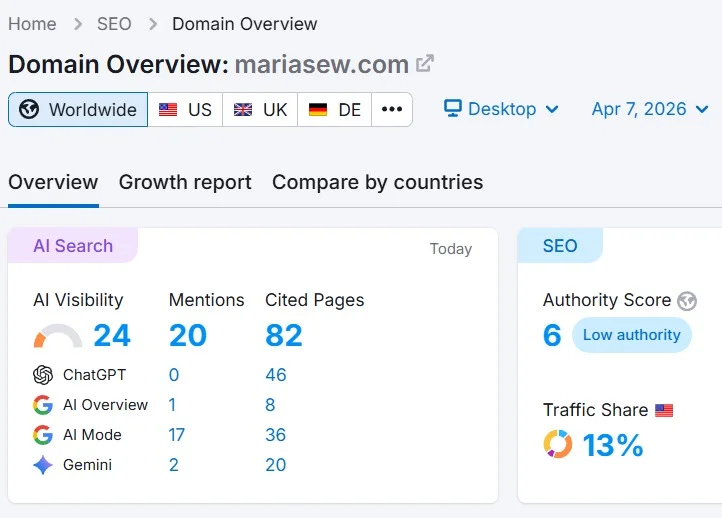Click the Gemini row label
Screen dimensions: 722x518
[87, 465]
